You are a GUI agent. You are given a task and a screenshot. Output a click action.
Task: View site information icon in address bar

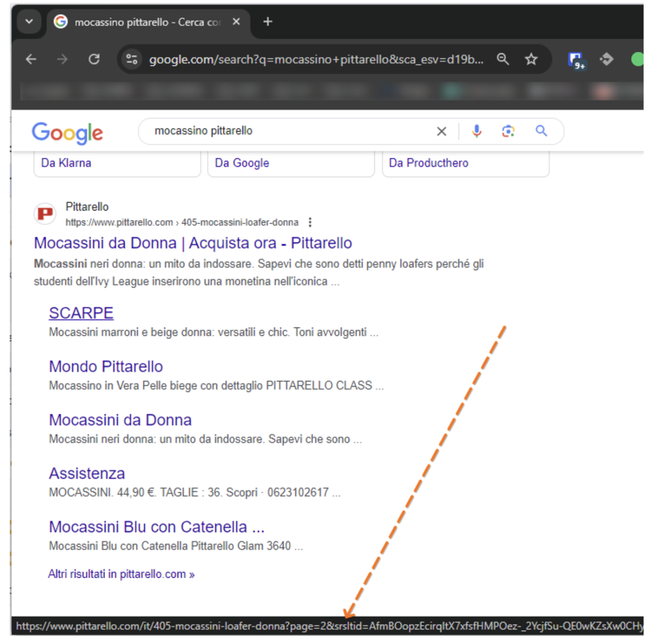(132, 60)
